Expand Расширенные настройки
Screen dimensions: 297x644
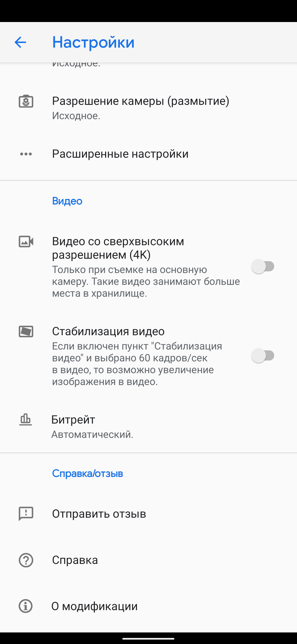click(x=120, y=154)
